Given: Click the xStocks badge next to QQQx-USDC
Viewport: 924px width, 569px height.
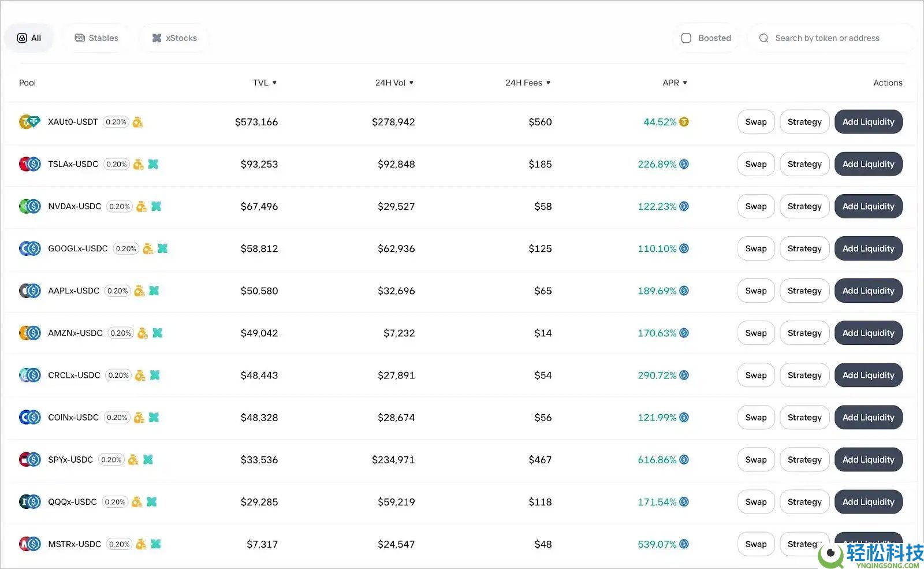Looking at the screenshot, I should coord(152,502).
